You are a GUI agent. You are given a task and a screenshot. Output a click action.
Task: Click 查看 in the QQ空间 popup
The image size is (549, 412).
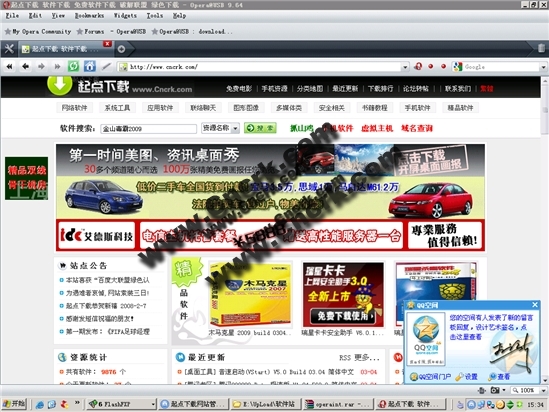(499, 377)
